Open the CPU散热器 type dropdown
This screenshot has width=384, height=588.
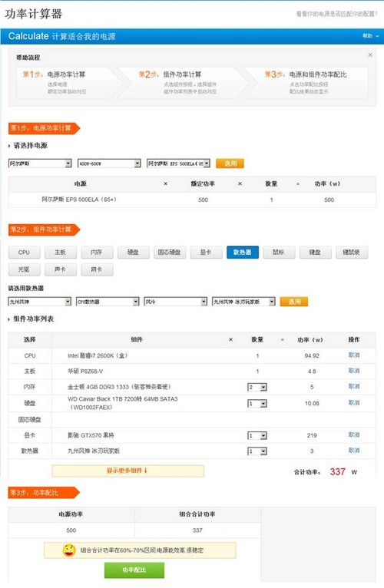[x=108, y=302]
